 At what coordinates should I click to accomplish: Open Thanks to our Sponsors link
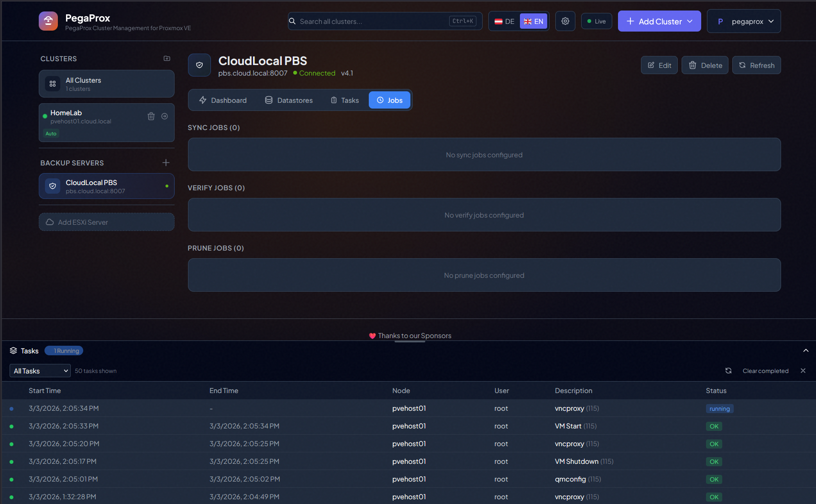pyautogui.click(x=415, y=336)
